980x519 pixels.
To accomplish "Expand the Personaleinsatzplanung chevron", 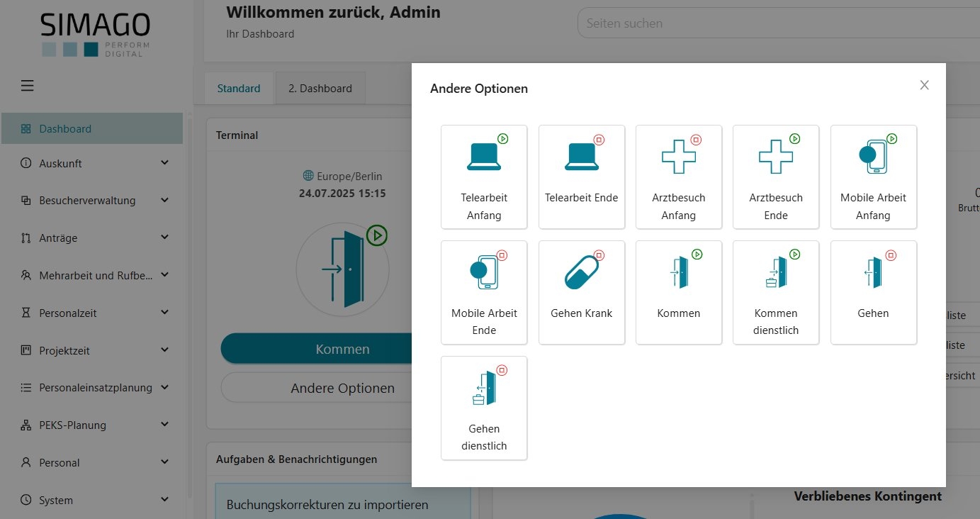I will tap(165, 388).
